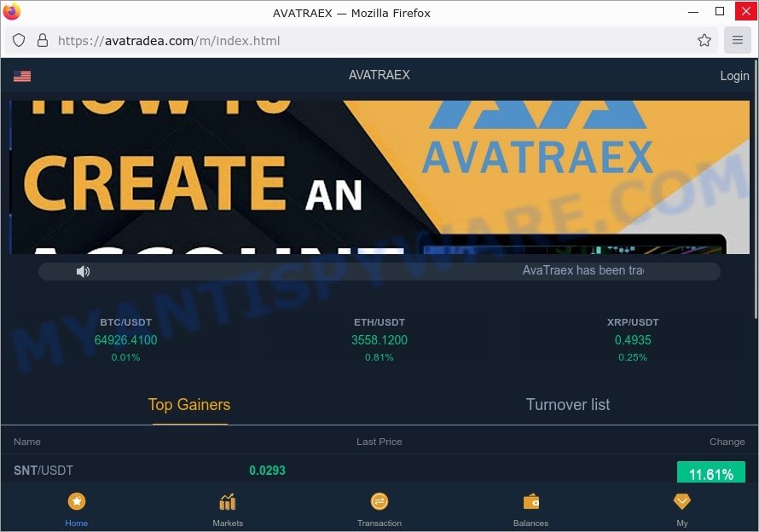Select the Top Gainers tab
The width and height of the screenshot is (759, 532).
click(189, 405)
